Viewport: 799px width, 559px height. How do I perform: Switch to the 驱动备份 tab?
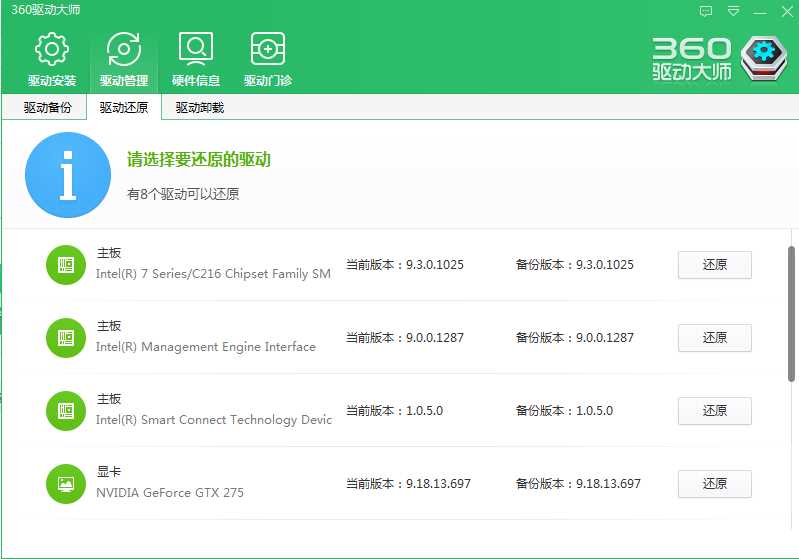(x=48, y=108)
